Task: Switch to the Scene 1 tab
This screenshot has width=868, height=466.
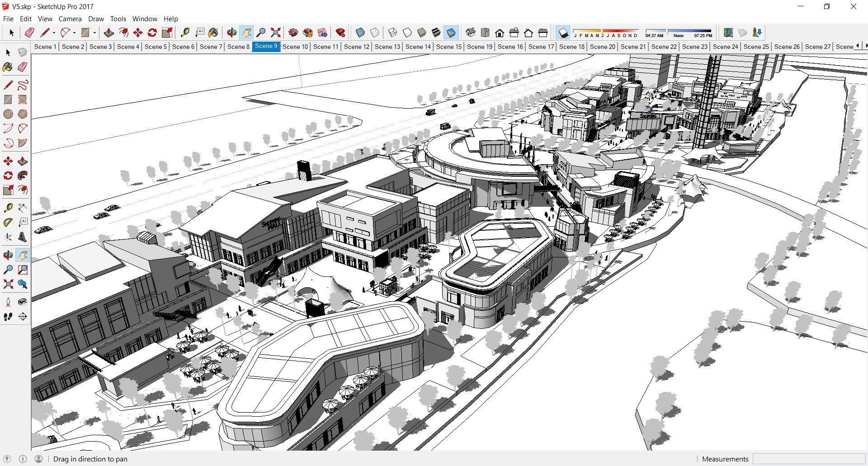Action: (45, 47)
